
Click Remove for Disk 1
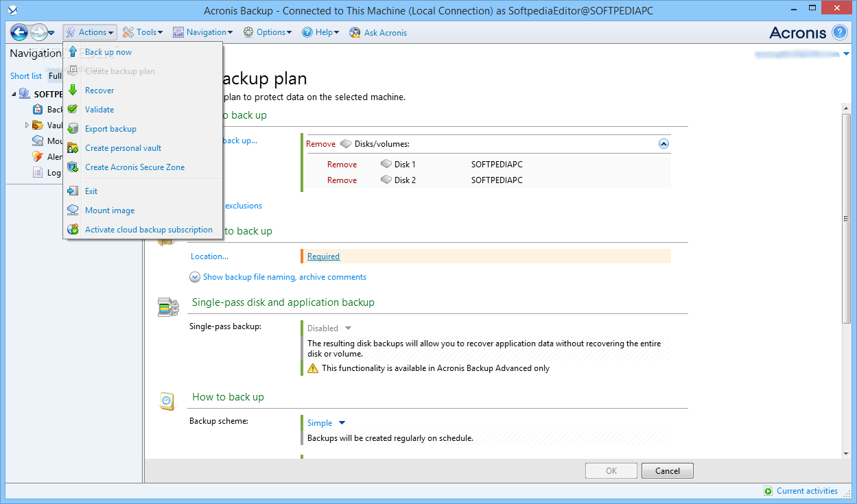(x=342, y=165)
